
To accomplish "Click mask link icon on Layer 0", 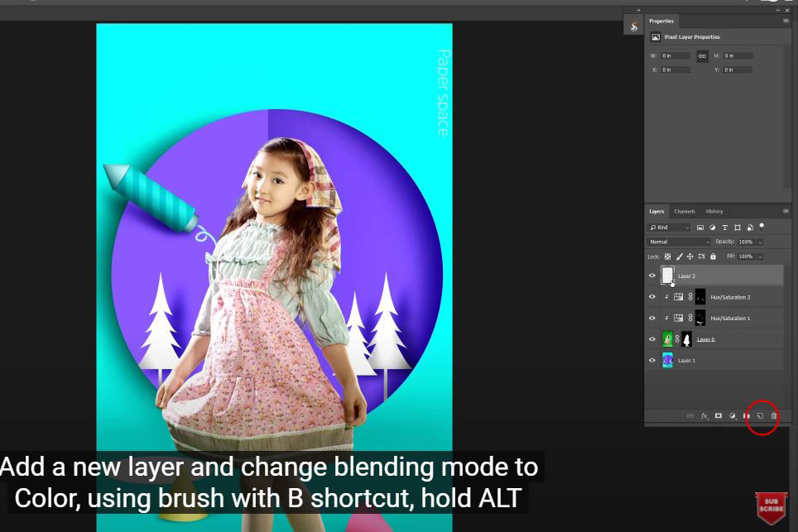I will pos(677,338).
